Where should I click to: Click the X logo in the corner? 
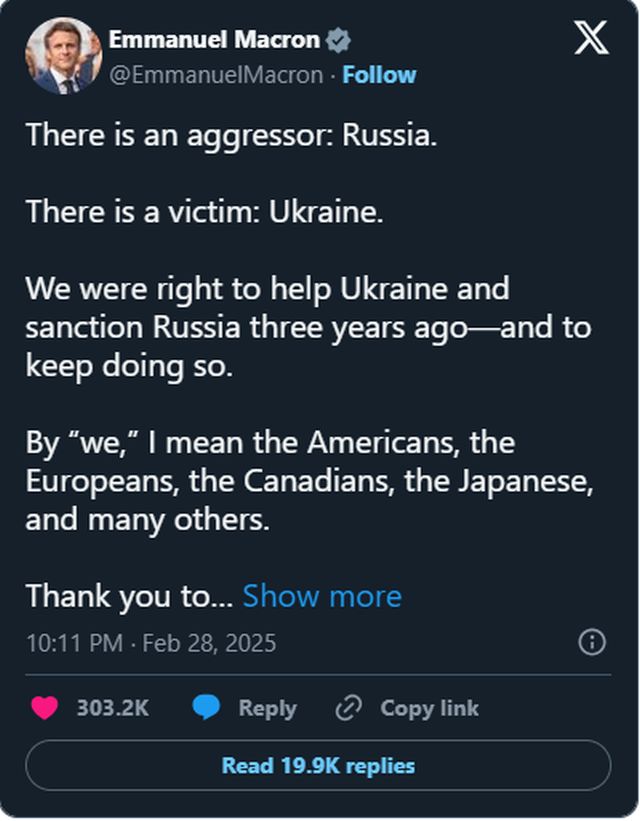click(x=593, y=39)
